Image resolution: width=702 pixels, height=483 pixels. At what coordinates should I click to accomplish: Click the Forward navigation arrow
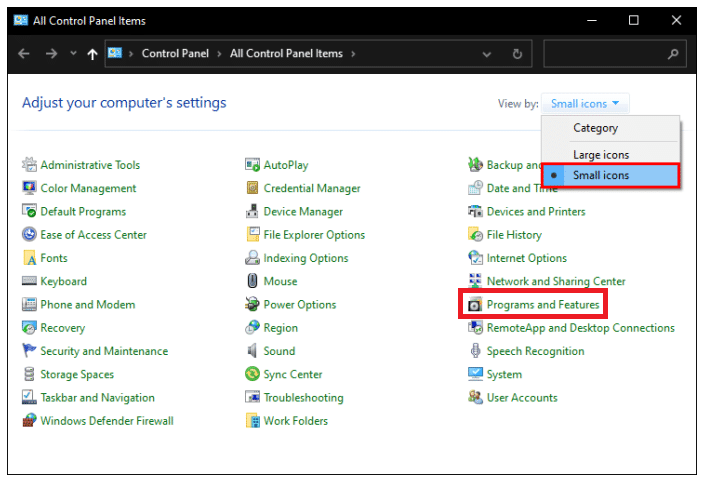point(51,54)
